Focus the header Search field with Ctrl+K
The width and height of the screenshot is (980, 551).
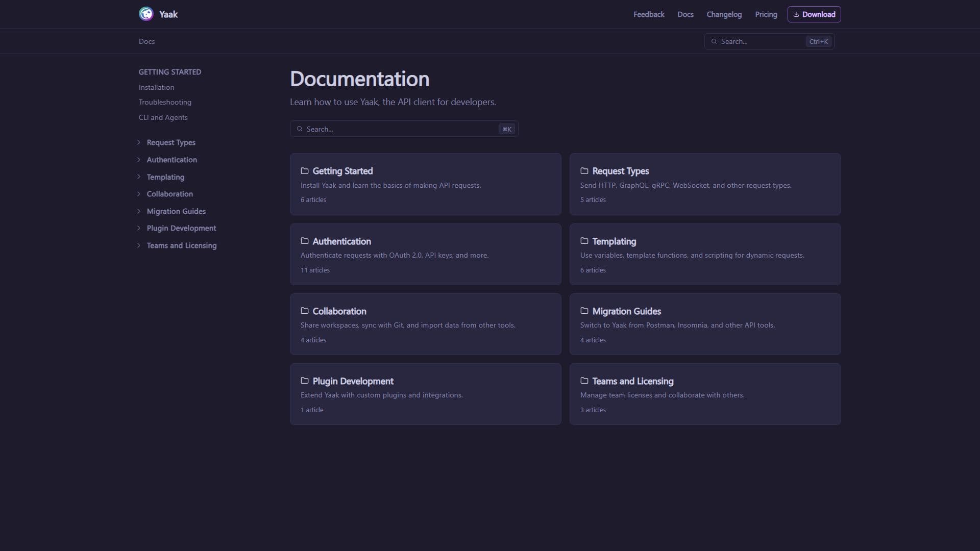pyautogui.click(x=769, y=41)
